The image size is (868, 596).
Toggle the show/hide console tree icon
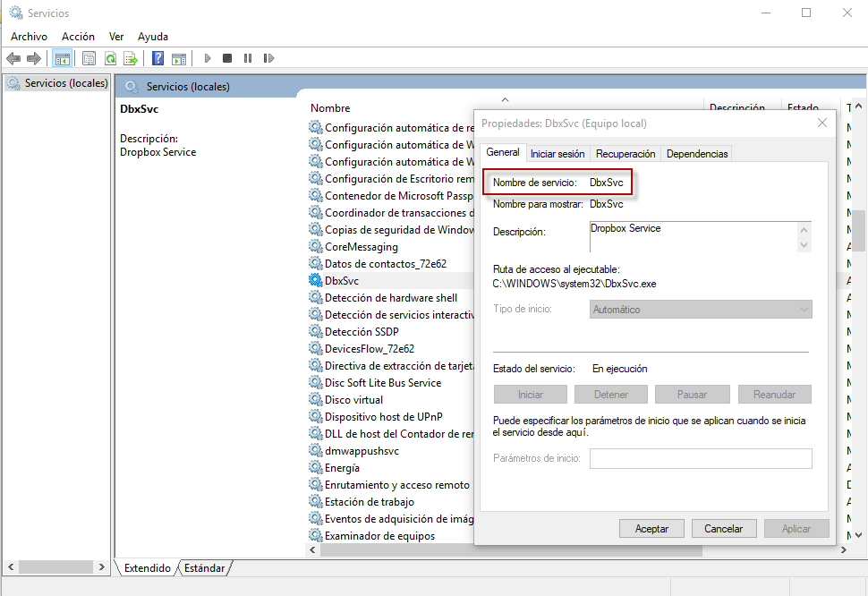[62, 58]
